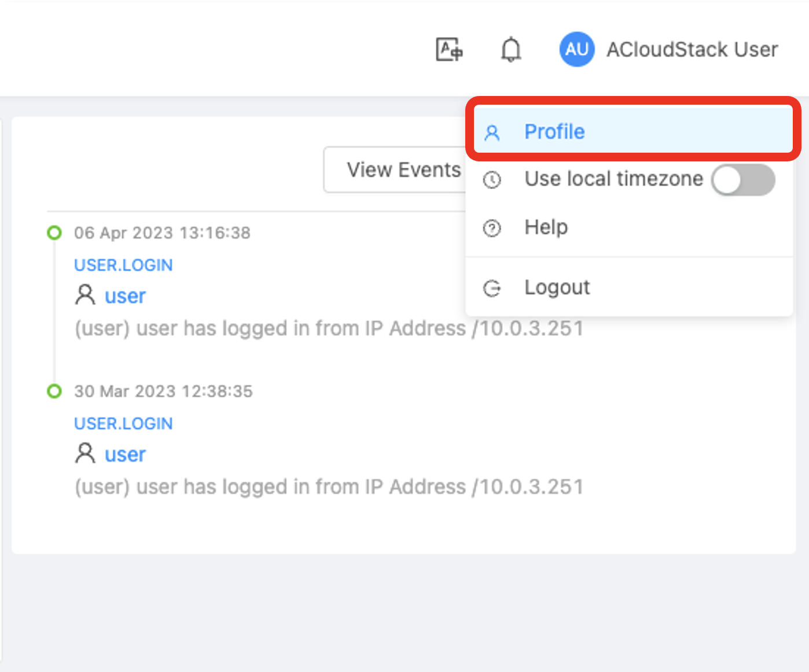Expand the ACloudStack User account menu
The image size is (809, 672).
coord(692,50)
